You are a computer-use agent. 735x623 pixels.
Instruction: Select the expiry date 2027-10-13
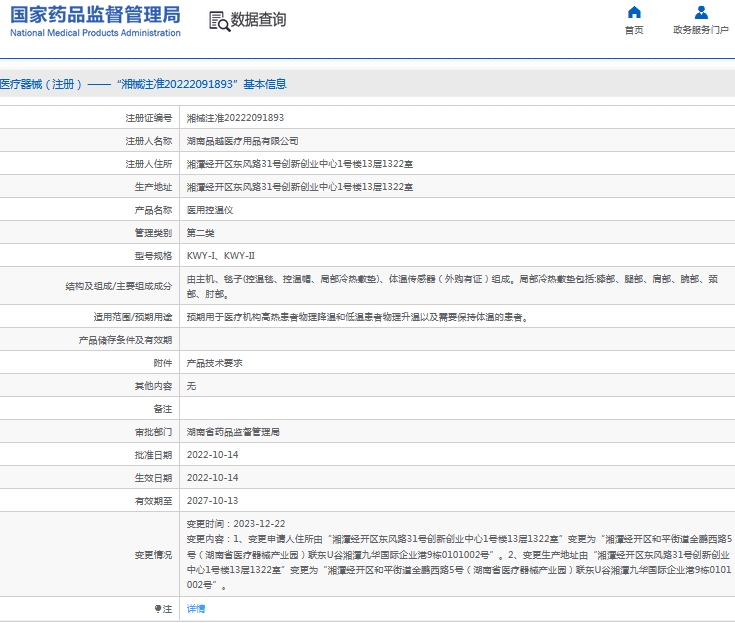coord(212,501)
